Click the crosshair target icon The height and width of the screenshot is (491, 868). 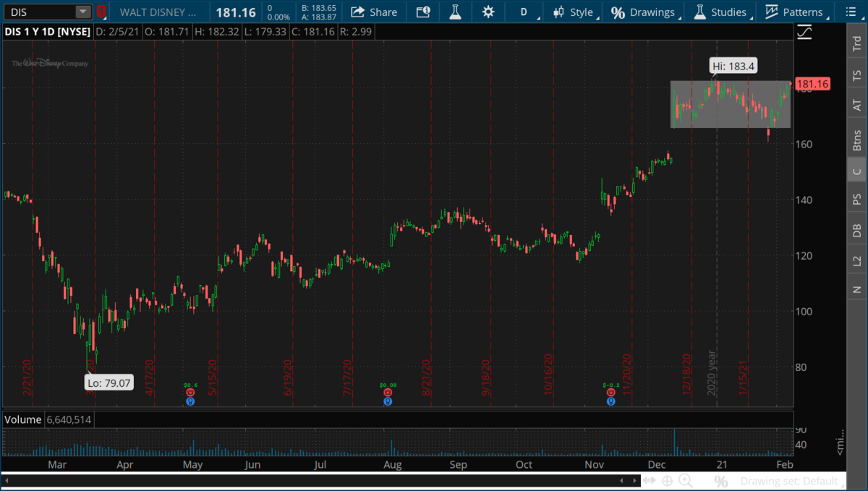click(667, 481)
